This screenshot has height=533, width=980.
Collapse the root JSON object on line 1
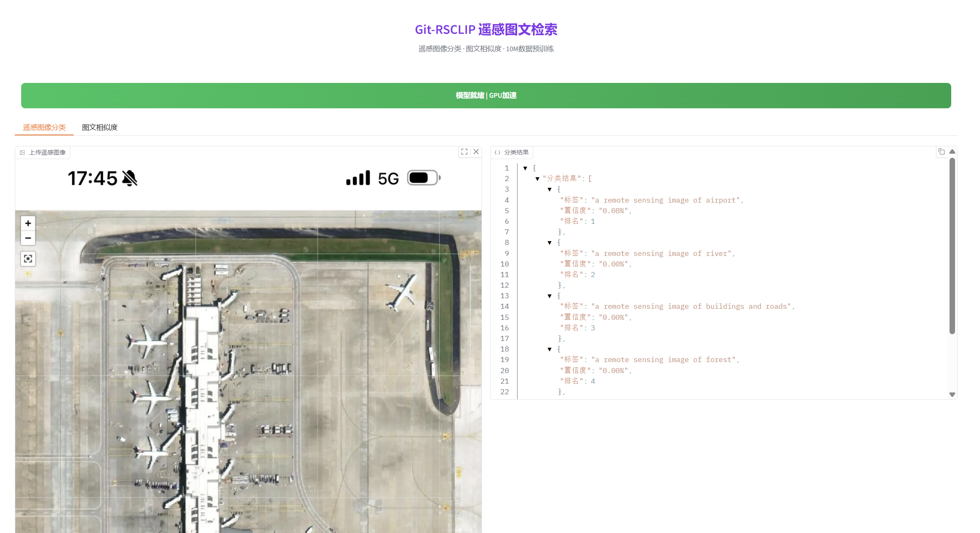[526, 168]
